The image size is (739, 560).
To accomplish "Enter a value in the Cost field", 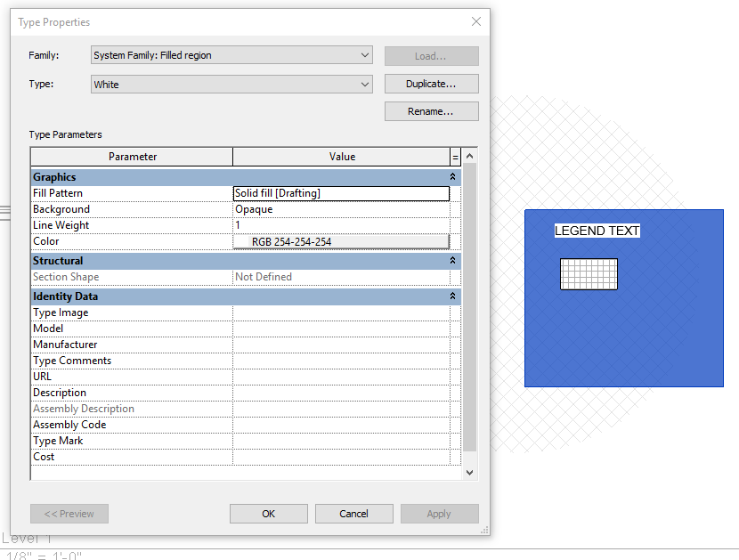I will (x=341, y=456).
